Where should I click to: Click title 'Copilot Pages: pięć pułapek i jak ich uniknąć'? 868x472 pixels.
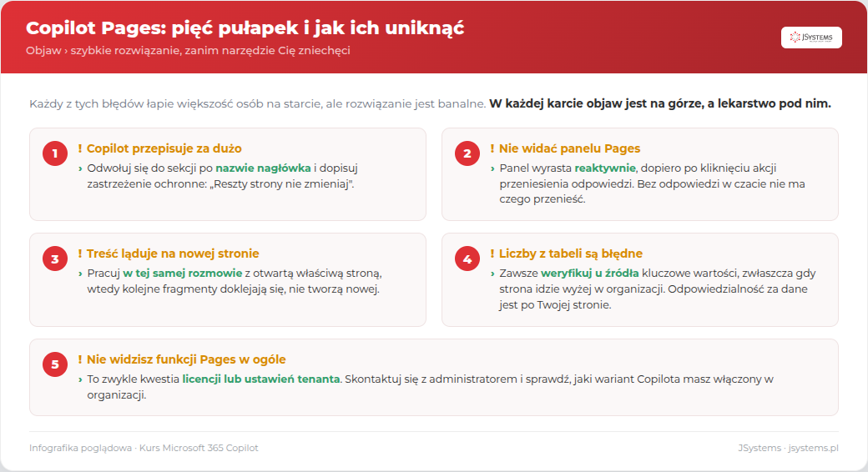(x=245, y=28)
